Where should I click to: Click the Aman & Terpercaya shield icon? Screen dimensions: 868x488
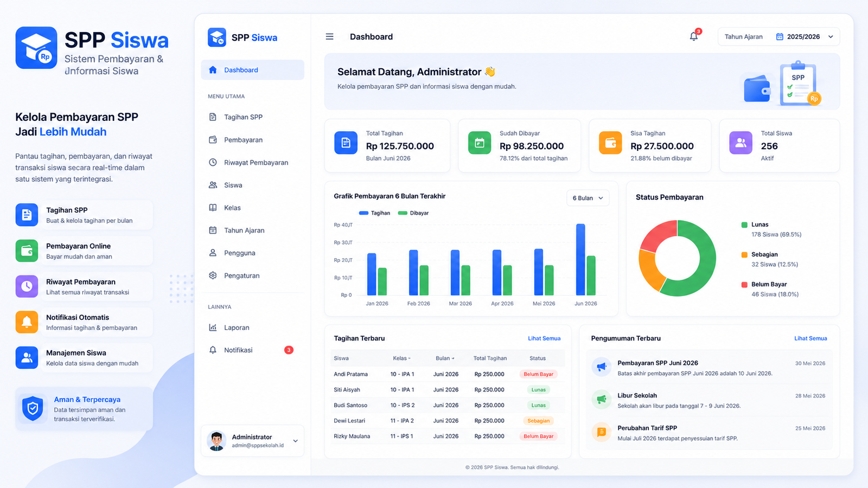tap(33, 408)
